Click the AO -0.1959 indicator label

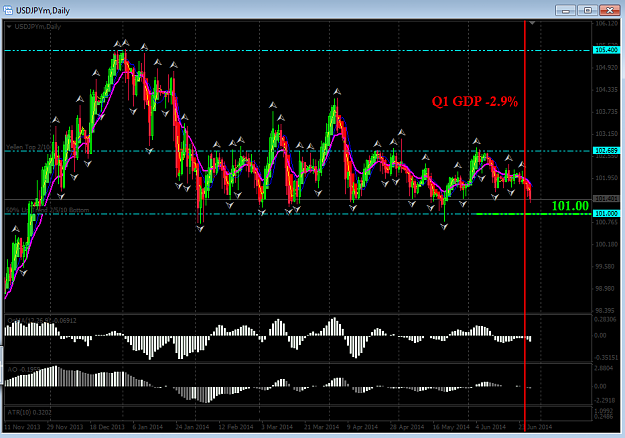(24, 369)
